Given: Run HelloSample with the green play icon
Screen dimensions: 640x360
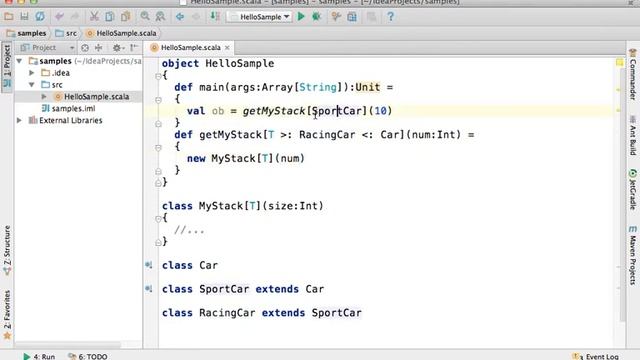Looking at the screenshot, I should point(301,17).
